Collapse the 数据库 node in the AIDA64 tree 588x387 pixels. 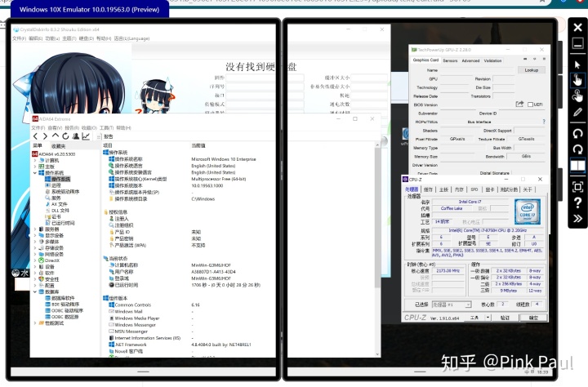tap(35, 291)
